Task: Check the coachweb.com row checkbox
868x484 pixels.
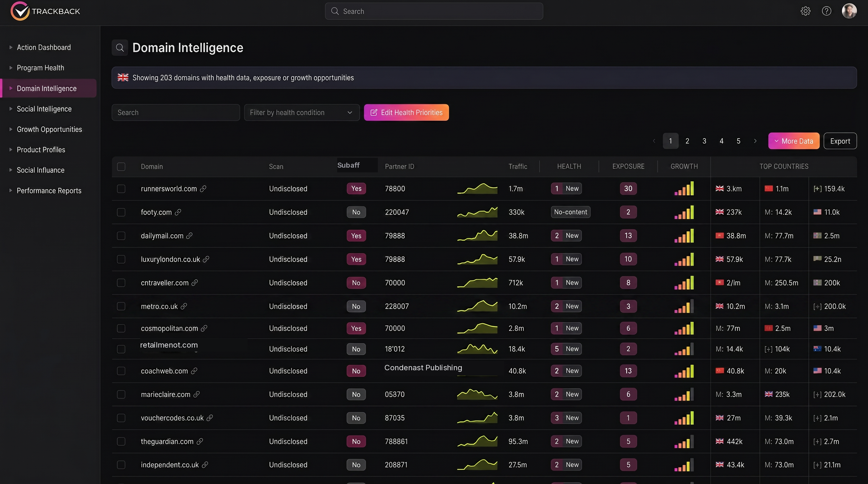Action: pos(121,371)
